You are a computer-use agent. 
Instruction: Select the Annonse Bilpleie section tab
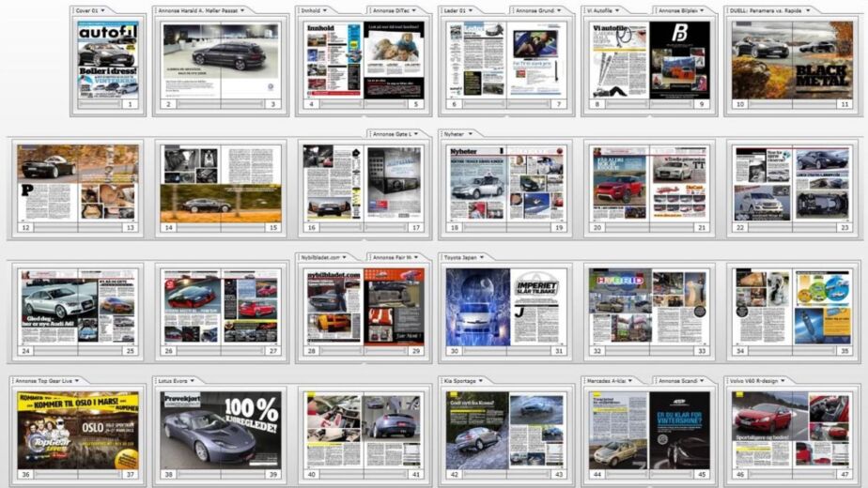click(681, 10)
